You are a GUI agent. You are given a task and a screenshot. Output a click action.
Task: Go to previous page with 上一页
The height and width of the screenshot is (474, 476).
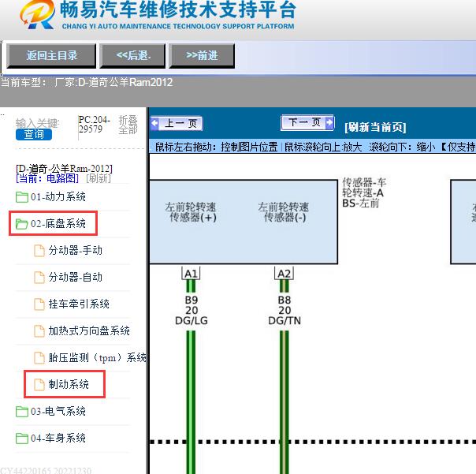[177, 123]
